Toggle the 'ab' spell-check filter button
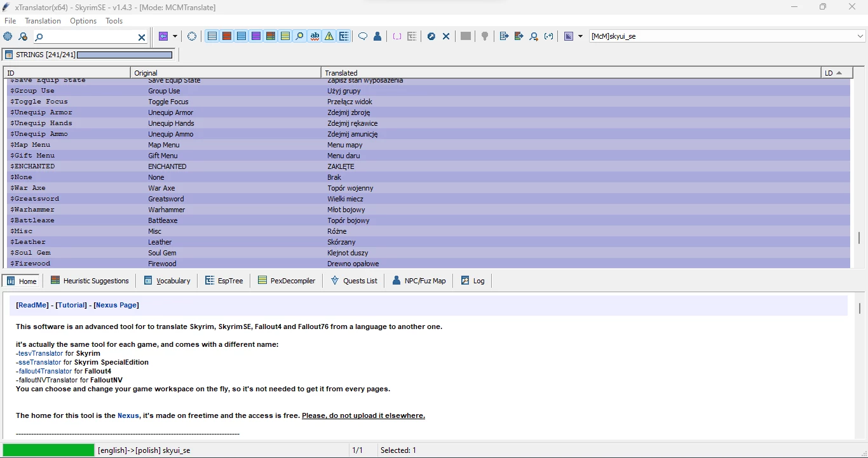868x458 pixels. [315, 36]
